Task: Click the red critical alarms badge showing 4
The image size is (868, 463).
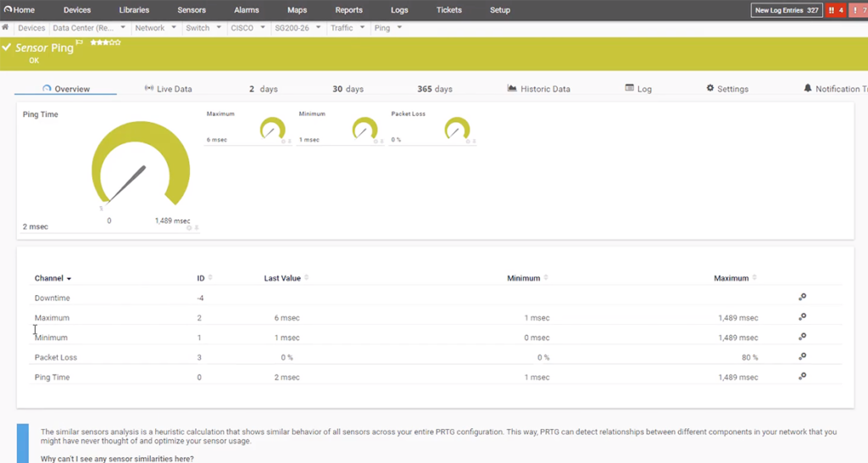Action: pyautogui.click(x=836, y=10)
